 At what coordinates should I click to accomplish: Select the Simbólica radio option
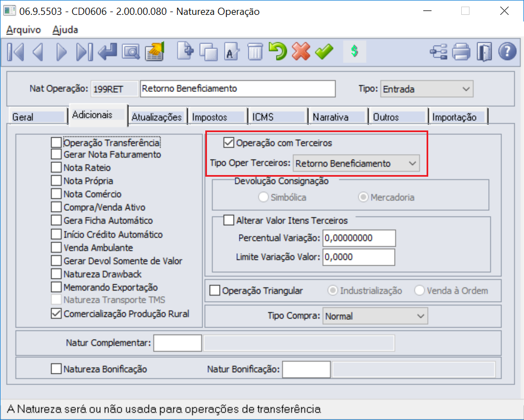pos(263,197)
